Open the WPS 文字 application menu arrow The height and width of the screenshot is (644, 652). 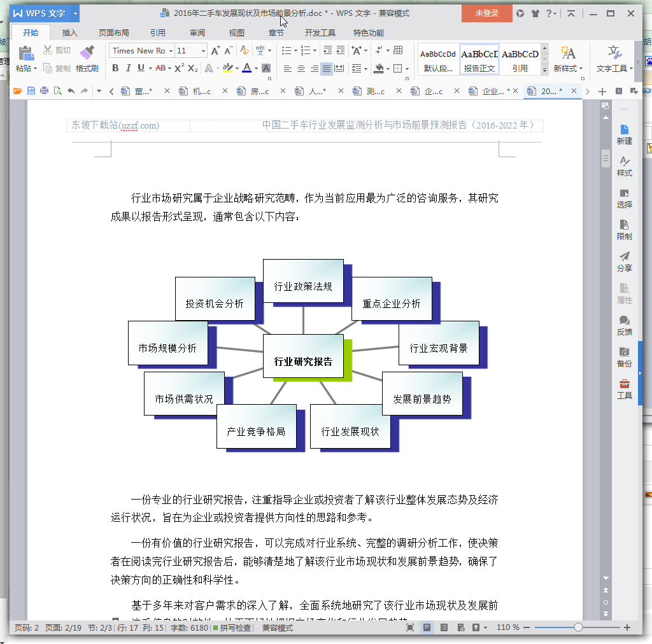[75, 13]
